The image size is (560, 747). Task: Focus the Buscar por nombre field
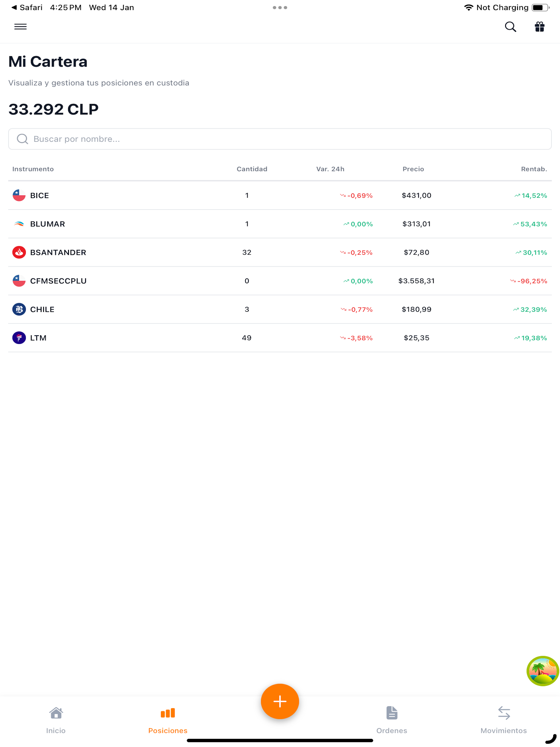280,139
